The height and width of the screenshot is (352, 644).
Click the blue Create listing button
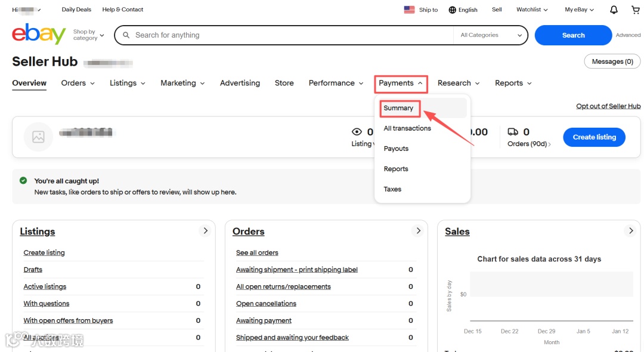pyautogui.click(x=594, y=137)
